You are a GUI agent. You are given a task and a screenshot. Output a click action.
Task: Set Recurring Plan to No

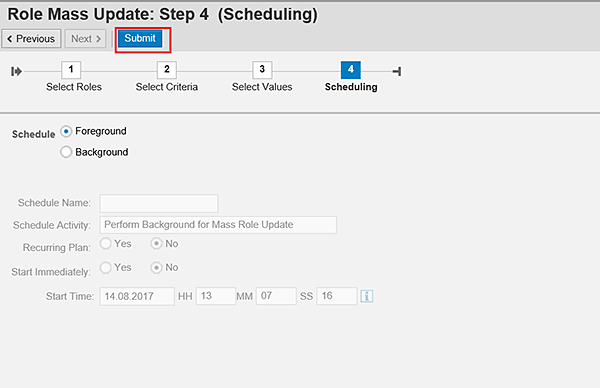tap(156, 243)
